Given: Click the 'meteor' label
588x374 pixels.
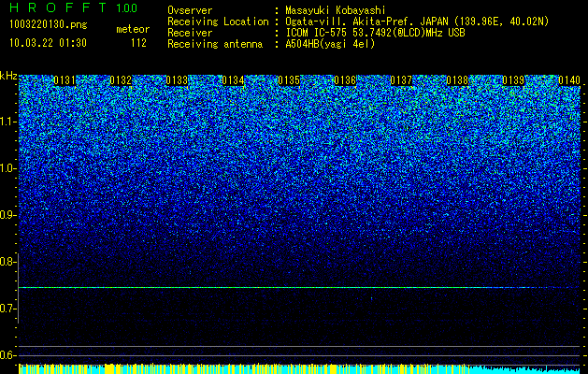Looking at the screenshot, I should (133, 29).
